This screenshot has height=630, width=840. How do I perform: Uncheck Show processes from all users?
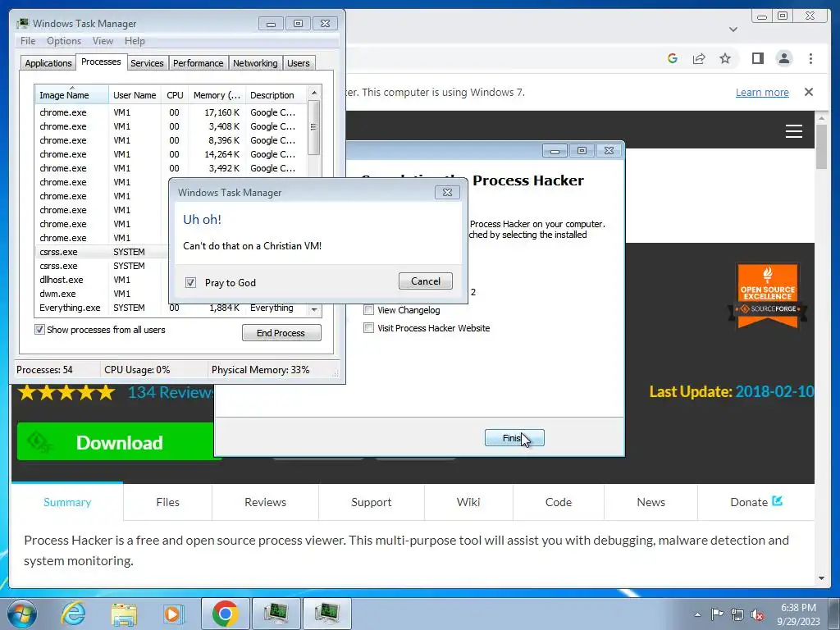[39, 330]
